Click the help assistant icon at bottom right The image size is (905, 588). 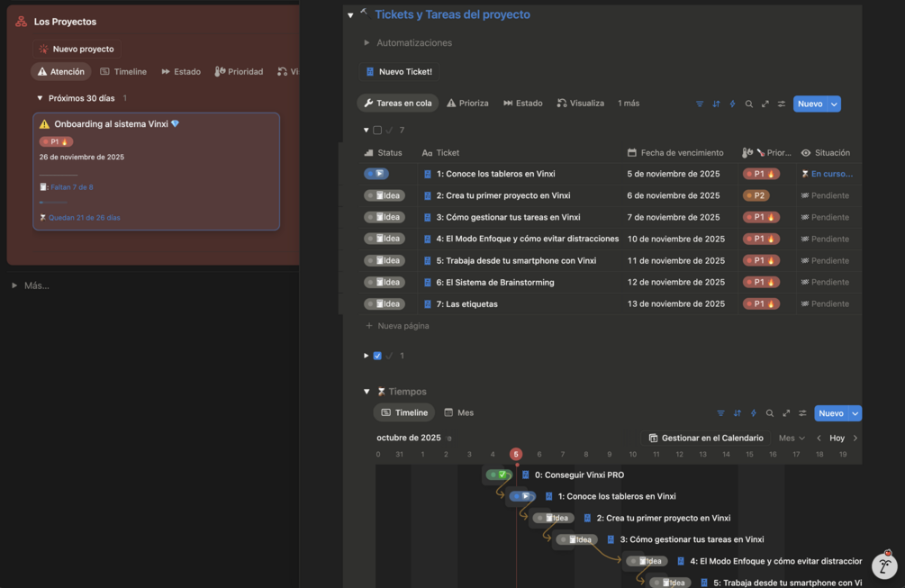(885, 565)
